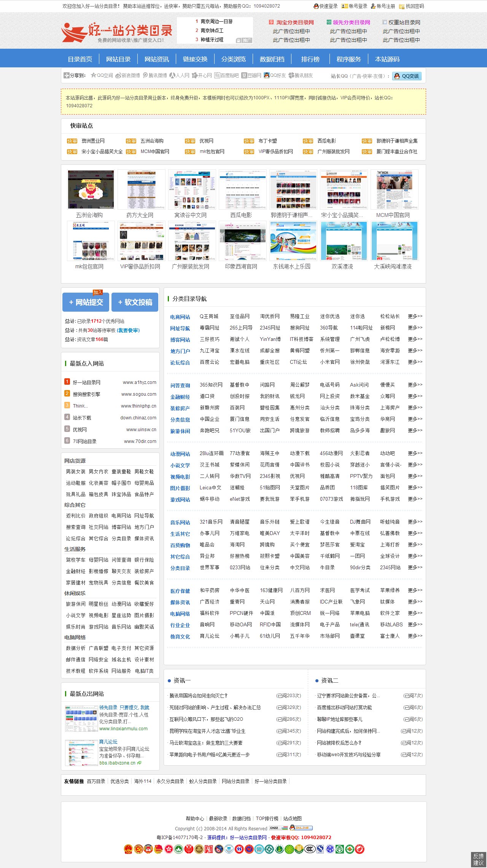Open the article 腾讯帝国将会如何走向灭亡？

click(198, 696)
